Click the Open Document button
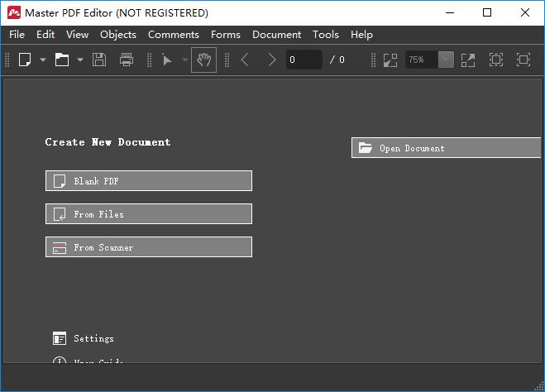Screen dimensions: 545x392 (447, 148)
